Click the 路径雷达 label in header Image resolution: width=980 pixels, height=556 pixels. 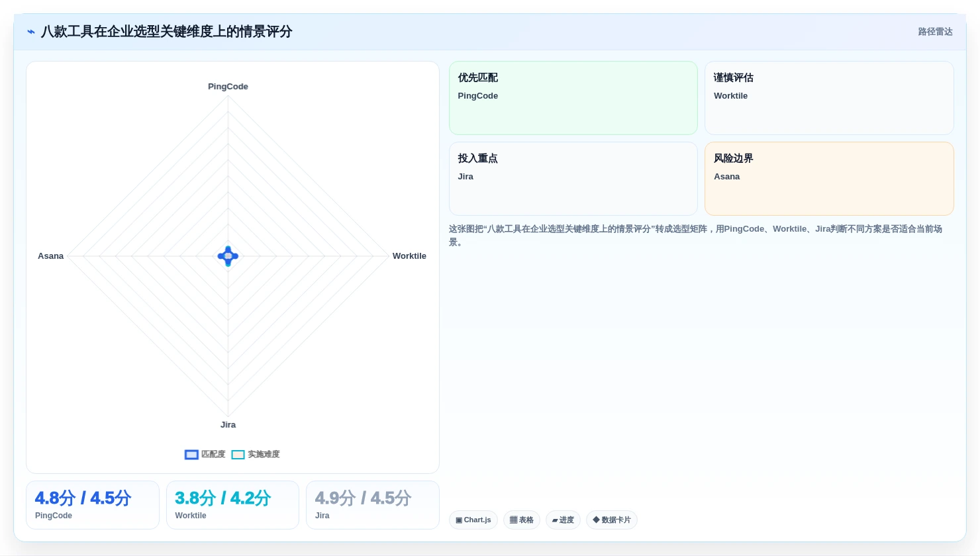[935, 32]
